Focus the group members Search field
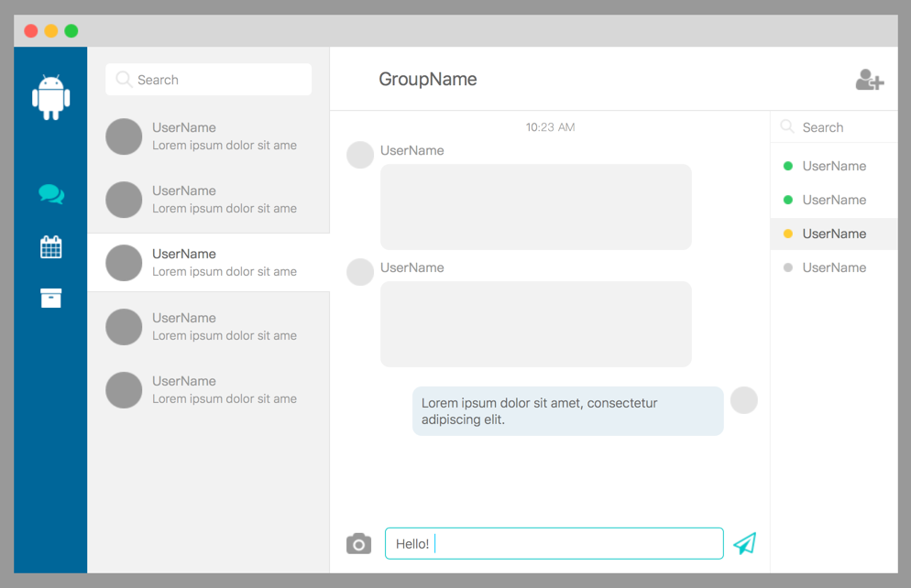Viewport: 911px width, 588px height. (x=834, y=127)
